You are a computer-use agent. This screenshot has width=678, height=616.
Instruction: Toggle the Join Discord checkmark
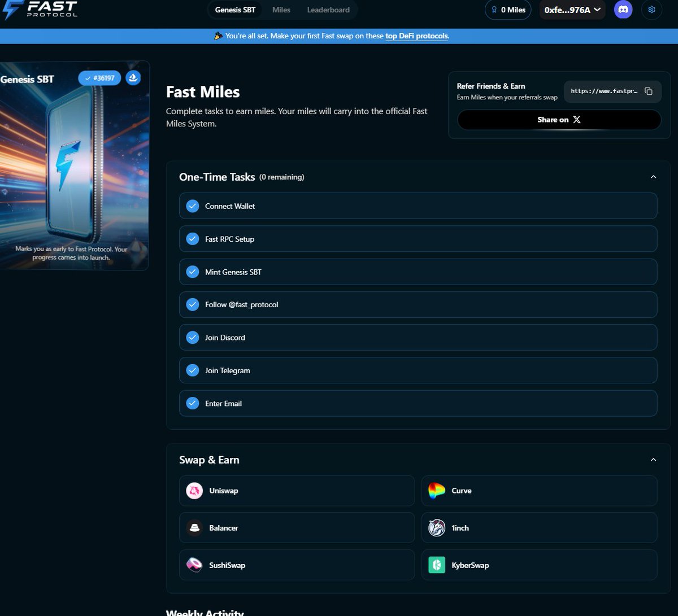click(x=193, y=338)
